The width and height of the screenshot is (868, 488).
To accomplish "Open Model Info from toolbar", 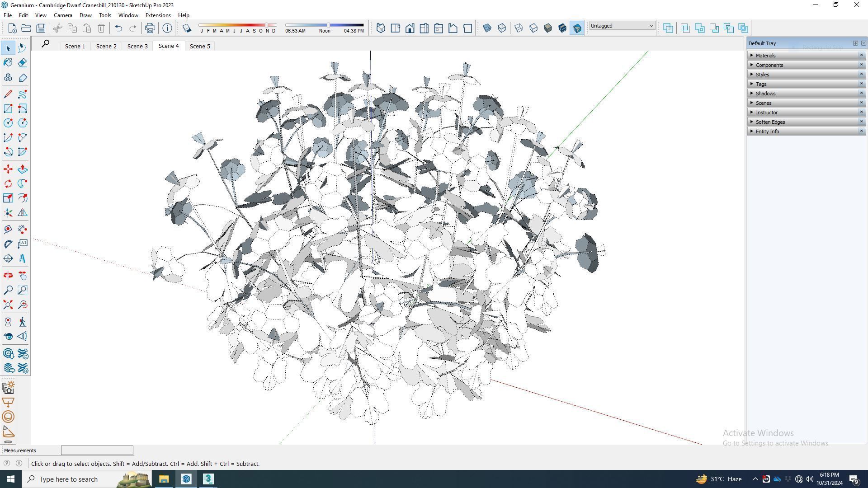I will pyautogui.click(x=167, y=28).
